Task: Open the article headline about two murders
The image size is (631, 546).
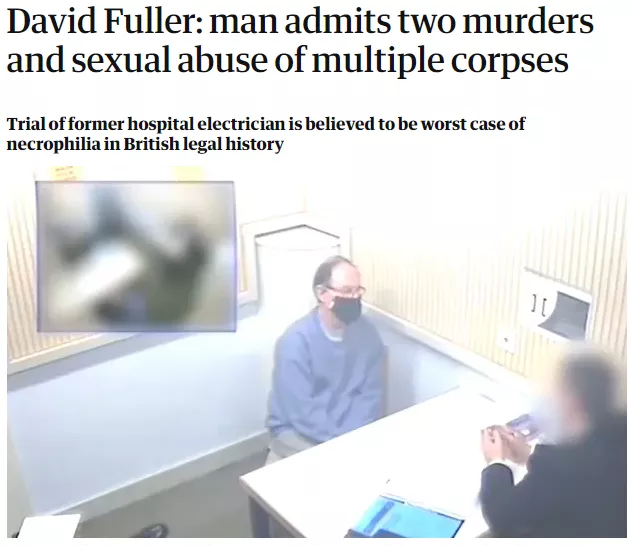Action: click(x=300, y=40)
